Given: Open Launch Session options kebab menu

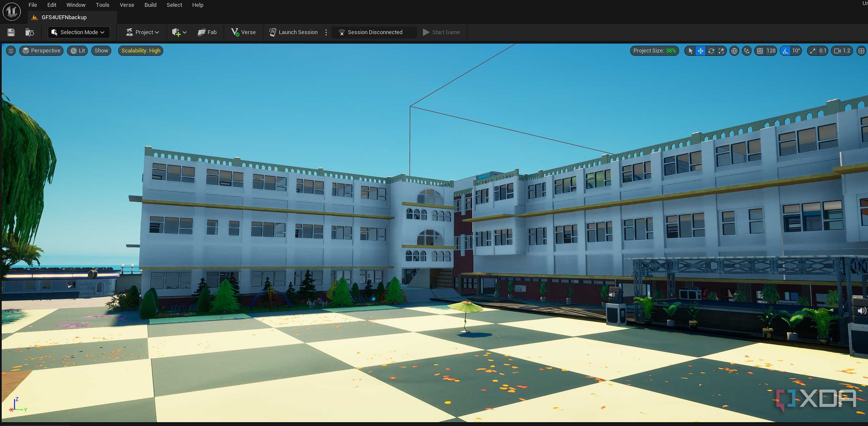Looking at the screenshot, I should [326, 32].
